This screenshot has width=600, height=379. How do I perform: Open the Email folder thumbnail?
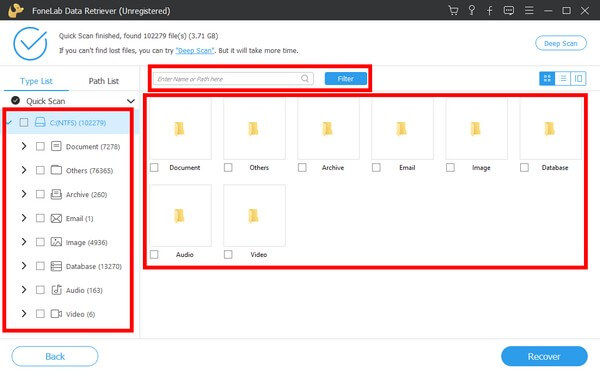coord(402,129)
